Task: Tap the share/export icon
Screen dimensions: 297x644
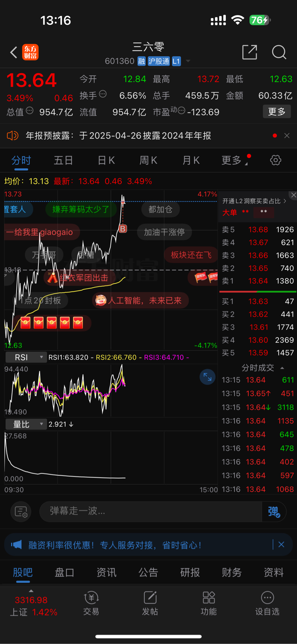Action: (250, 52)
